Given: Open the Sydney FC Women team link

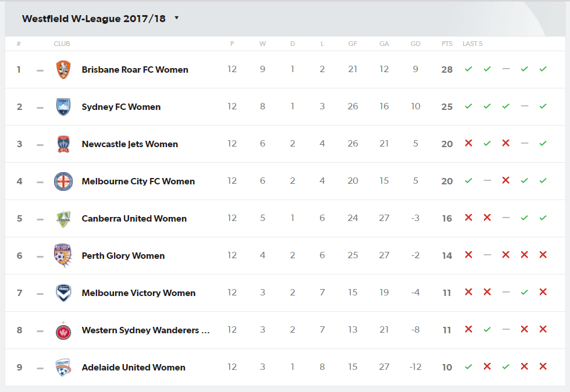Looking at the screenshot, I should point(121,107).
